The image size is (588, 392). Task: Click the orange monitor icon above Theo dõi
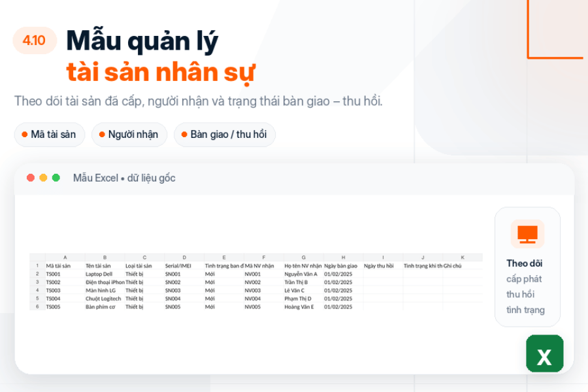coord(527,234)
